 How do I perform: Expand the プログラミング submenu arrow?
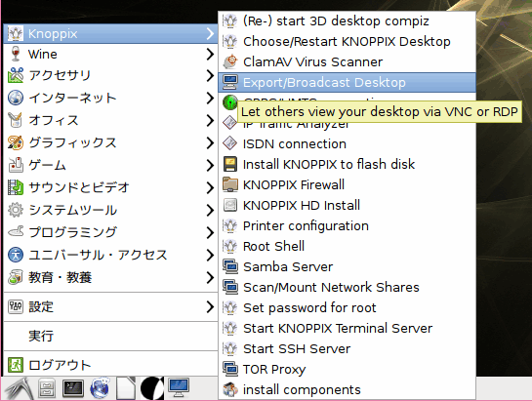point(210,232)
